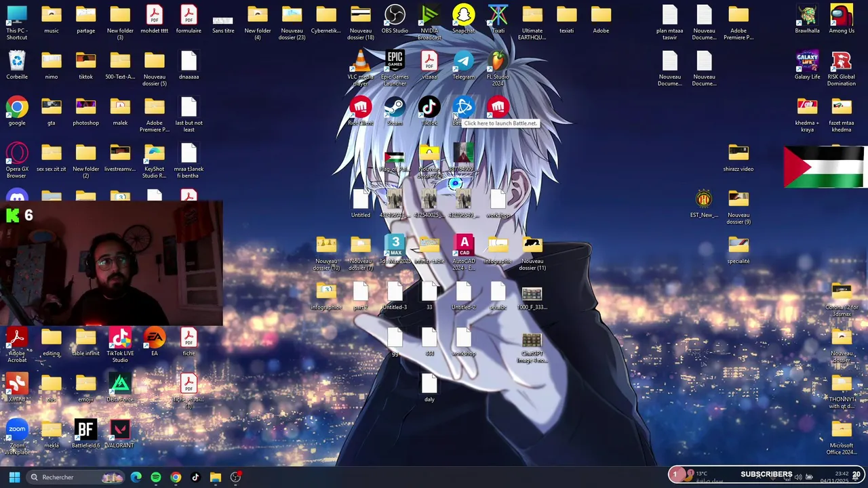
Task: Select the spécialité folder
Action: coord(738,249)
